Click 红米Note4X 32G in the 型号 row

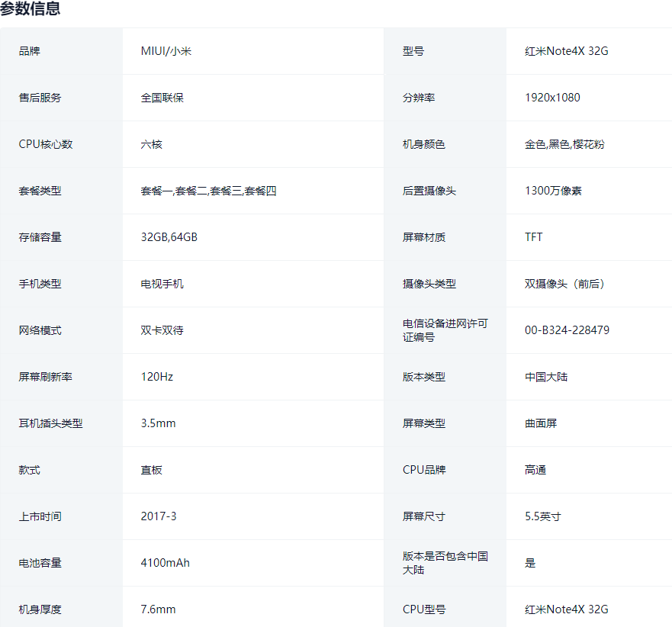tap(566, 51)
